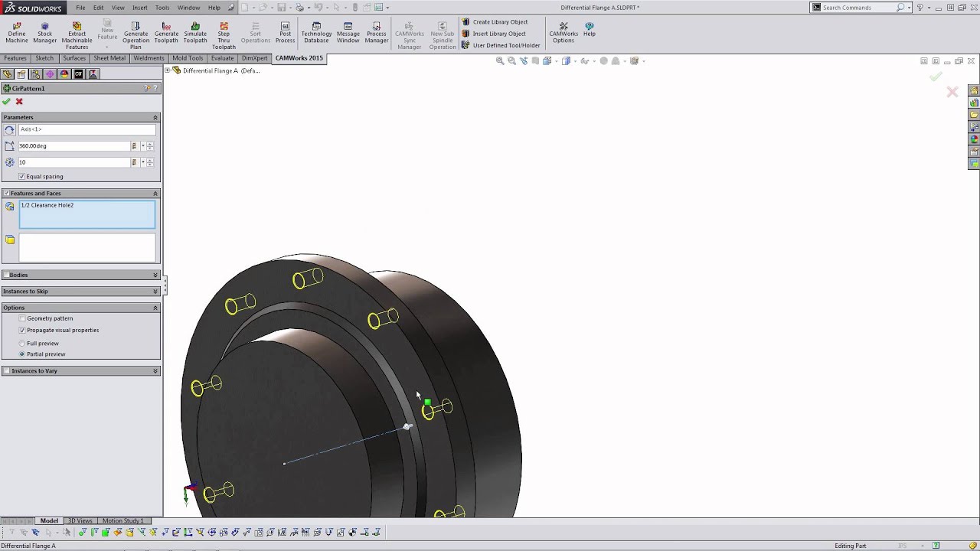Switch to the Evaluate tab

pos(223,58)
